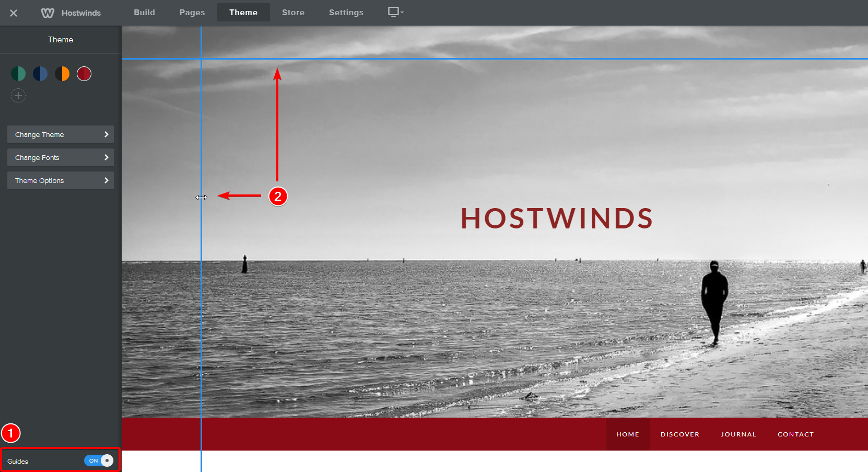Viewport: 868px width, 472px height.
Task: Click the Weebly W logo icon
Action: pos(48,13)
